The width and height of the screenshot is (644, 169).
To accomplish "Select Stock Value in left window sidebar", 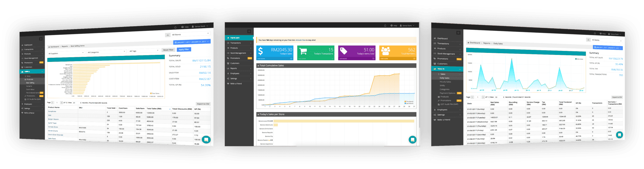I will 30,89.
